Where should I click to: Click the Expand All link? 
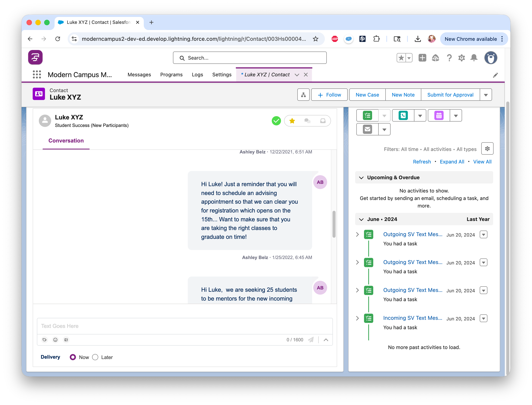(x=452, y=162)
